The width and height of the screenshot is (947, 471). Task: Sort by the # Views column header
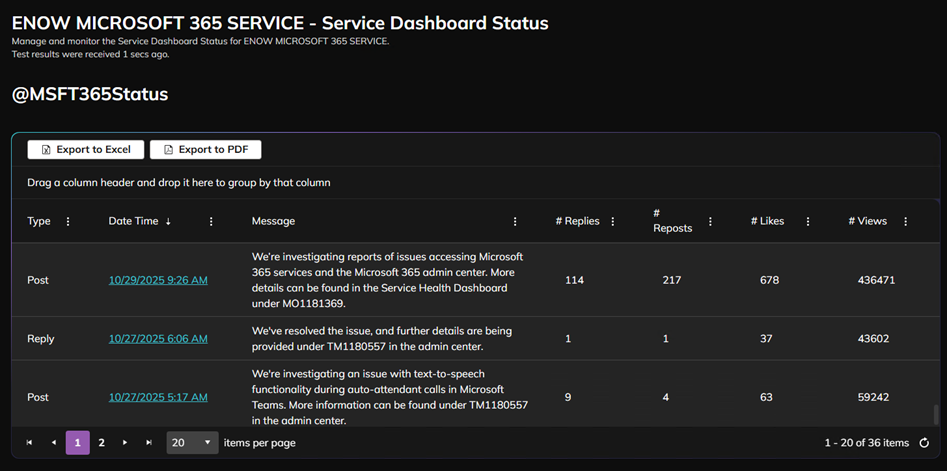(867, 221)
